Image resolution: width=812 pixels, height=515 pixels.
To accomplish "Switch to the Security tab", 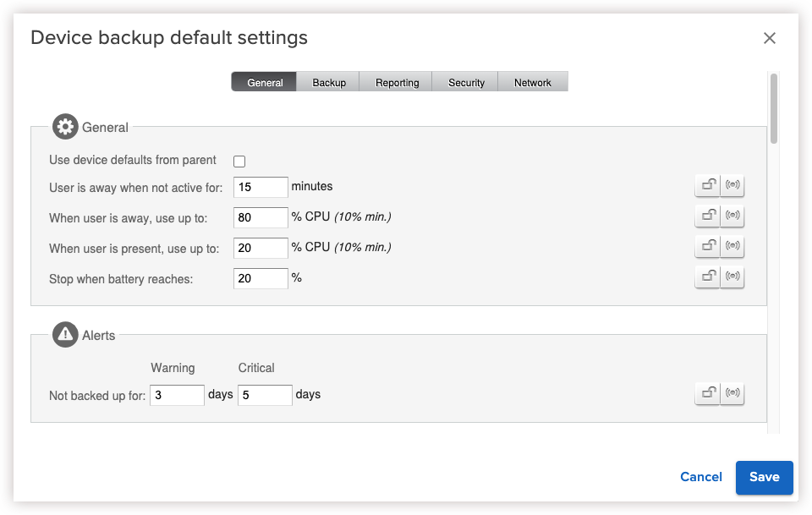I will click(x=464, y=81).
